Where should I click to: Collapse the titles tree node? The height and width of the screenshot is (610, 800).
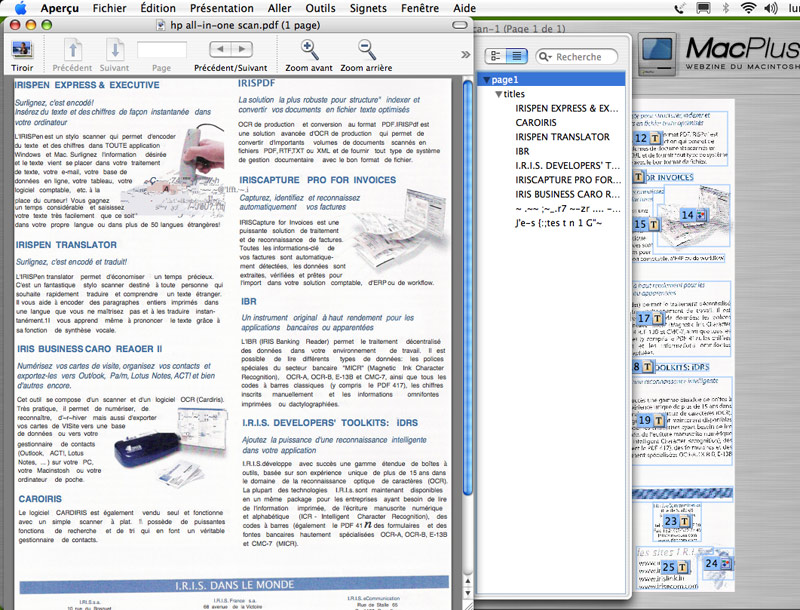(x=498, y=94)
